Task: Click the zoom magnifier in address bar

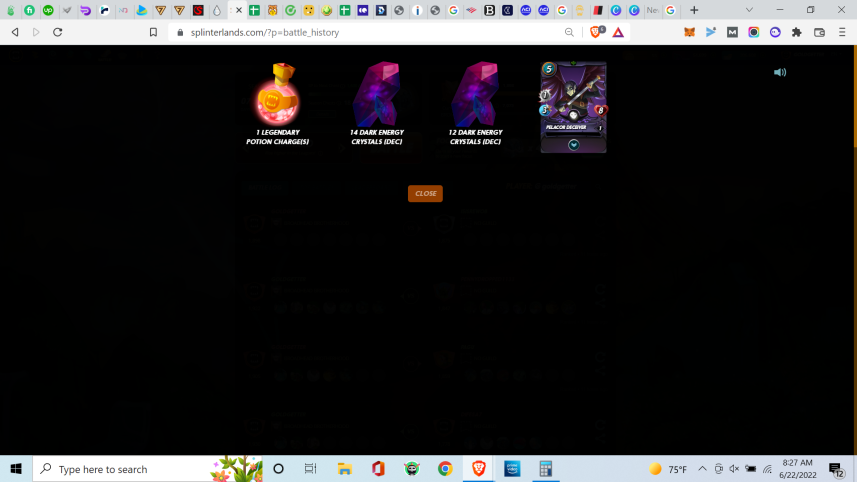Action: 569,32
